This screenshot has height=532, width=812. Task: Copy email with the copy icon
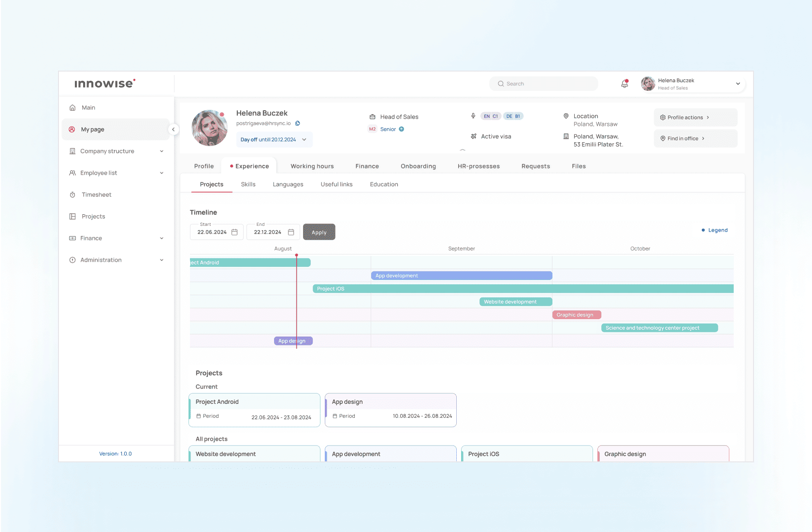[x=298, y=123]
